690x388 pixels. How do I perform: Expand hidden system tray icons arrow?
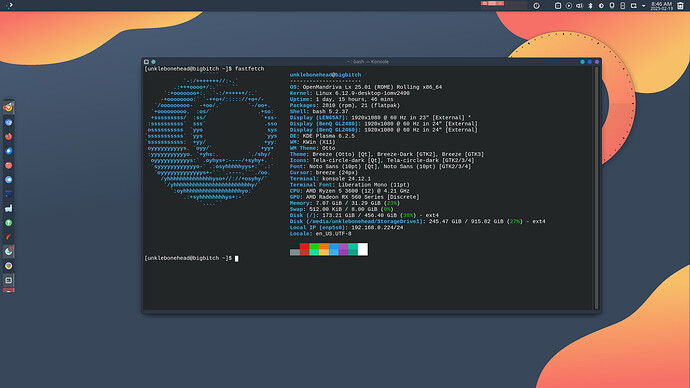643,6
